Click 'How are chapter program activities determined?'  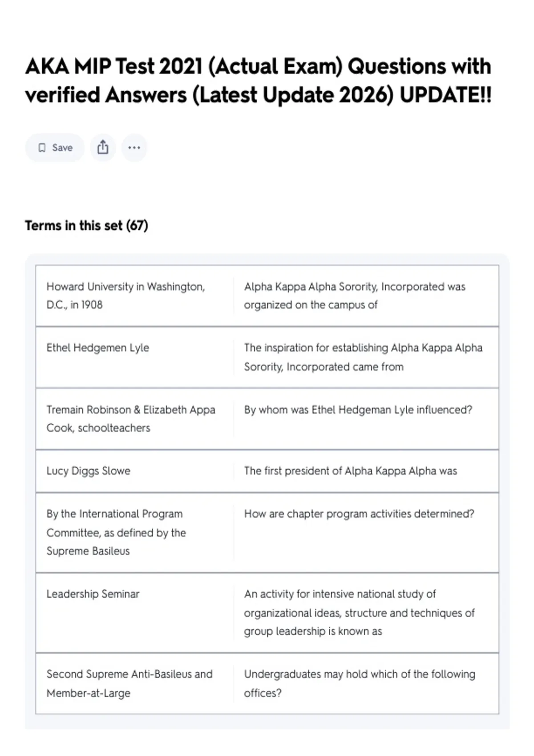coord(359,514)
